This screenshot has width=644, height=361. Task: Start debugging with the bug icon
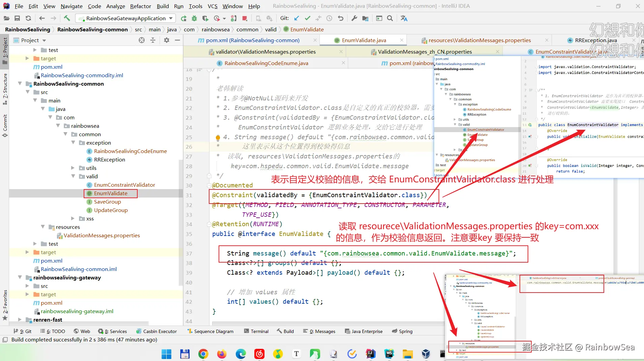(x=194, y=18)
